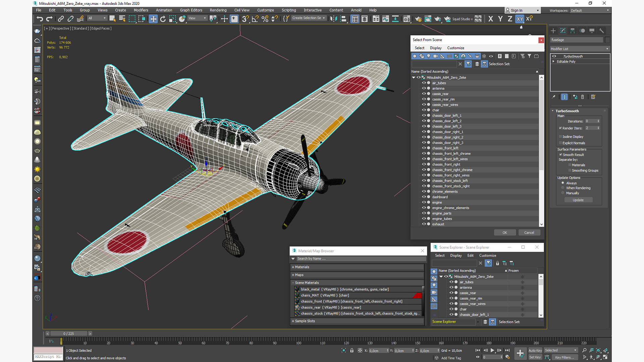This screenshot has height=362, width=644.
Task: Open the Workspaces Default dropdown
Action: click(590, 10)
